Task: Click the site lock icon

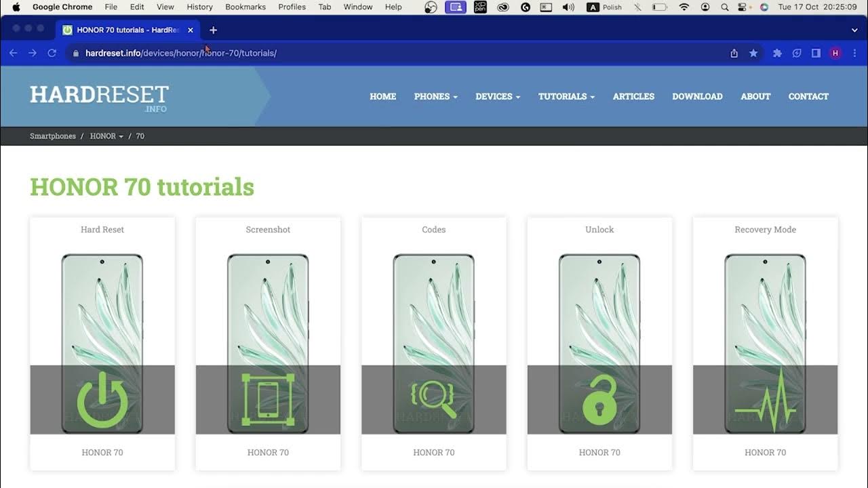Action: point(75,53)
